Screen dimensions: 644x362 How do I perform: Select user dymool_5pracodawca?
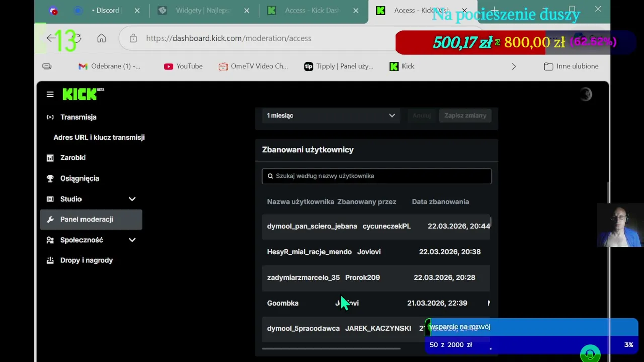point(303,328)
